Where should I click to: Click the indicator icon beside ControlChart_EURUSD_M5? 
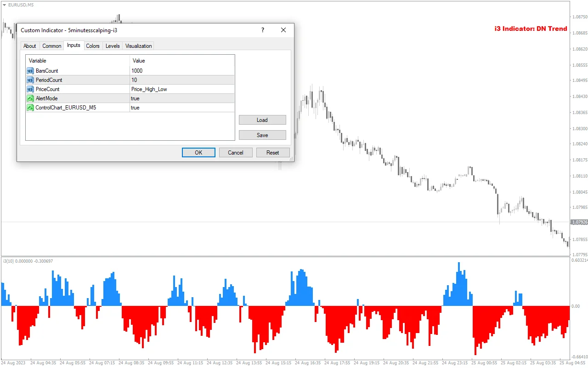pos(30,107)
